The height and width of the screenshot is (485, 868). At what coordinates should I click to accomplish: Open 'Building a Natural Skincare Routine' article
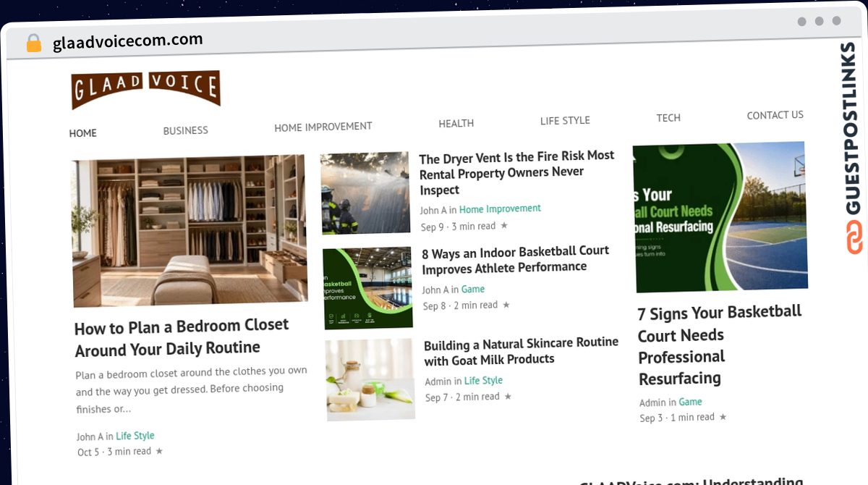[x=521, y=351]
